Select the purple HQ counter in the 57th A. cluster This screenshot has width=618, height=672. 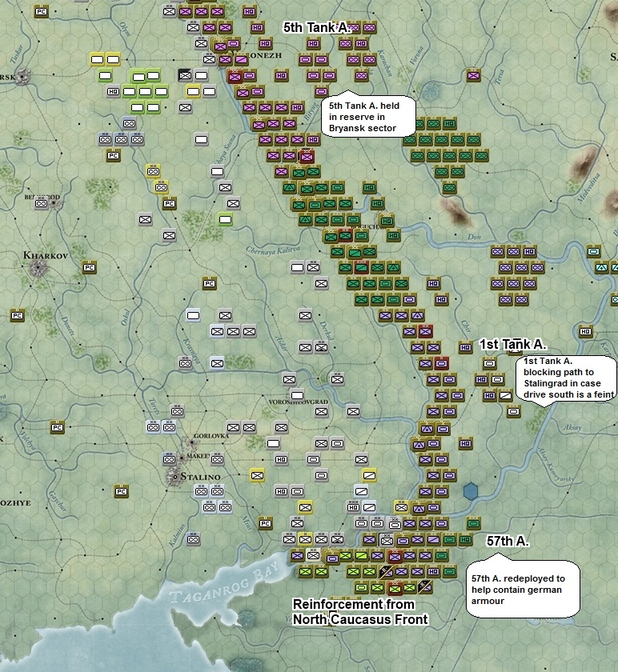click(x=434, y=571)
